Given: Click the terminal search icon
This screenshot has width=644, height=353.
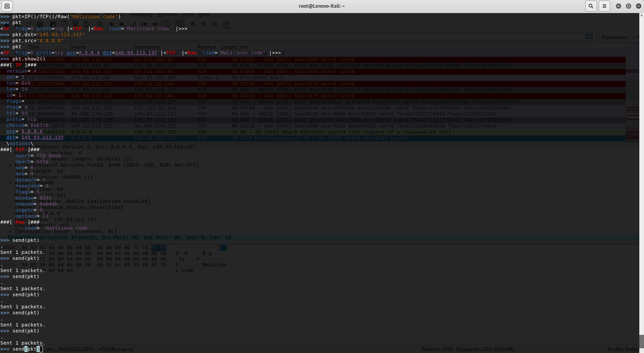Looking at the screenshot, I should click(x=591, y=6).
